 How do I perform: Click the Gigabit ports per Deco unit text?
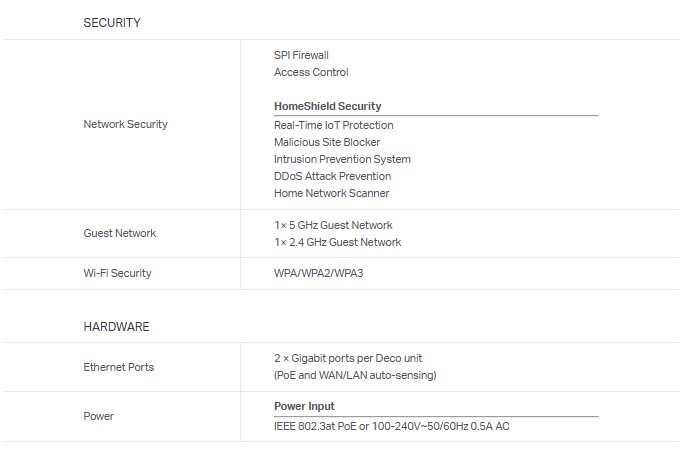point(354,358)
